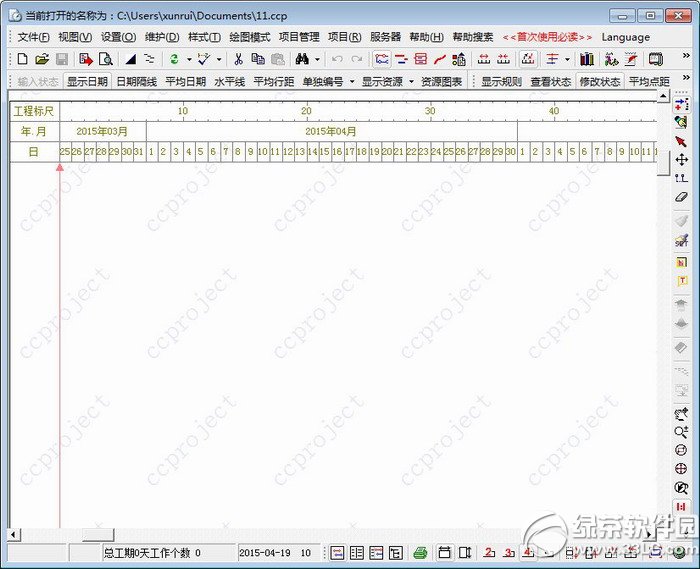Toggle 显示日期 display option
Image resolution: width=700 pixels, height=569 pixels.
pos(87,82)
